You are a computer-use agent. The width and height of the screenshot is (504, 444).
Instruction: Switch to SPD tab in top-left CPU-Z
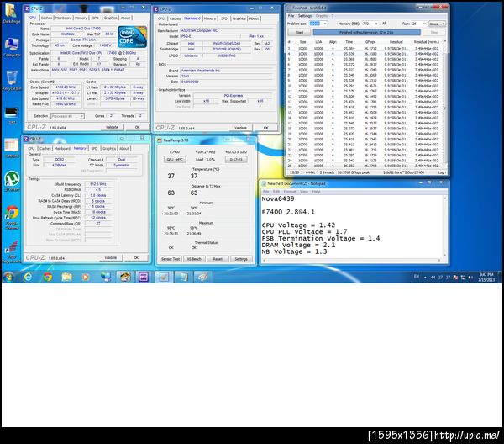coord(96,18)
